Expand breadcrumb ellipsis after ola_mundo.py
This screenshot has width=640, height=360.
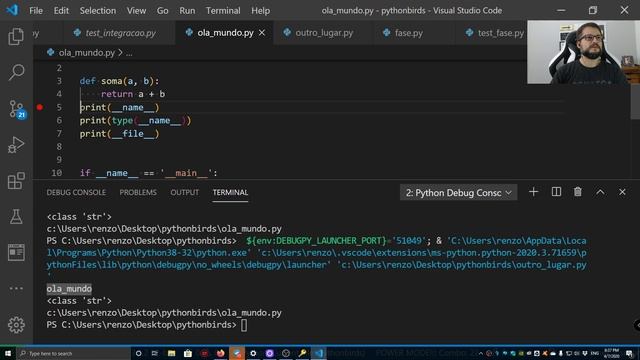tap(129, 53)
